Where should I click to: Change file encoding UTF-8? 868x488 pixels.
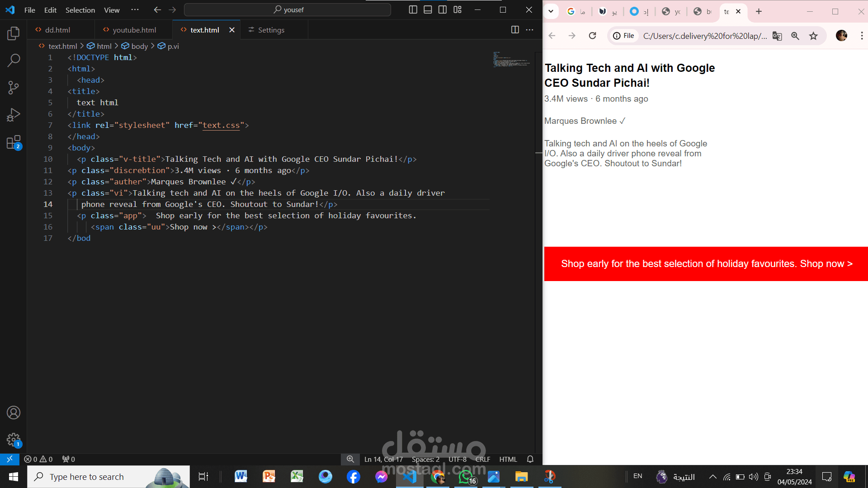click(458, 459)
